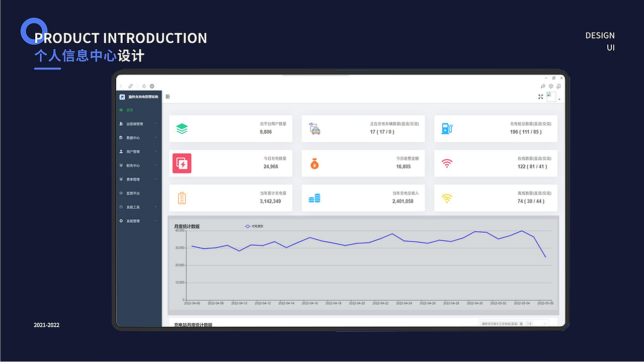Click the 122 ( 81 / 41 ) value

pos(532,166)
